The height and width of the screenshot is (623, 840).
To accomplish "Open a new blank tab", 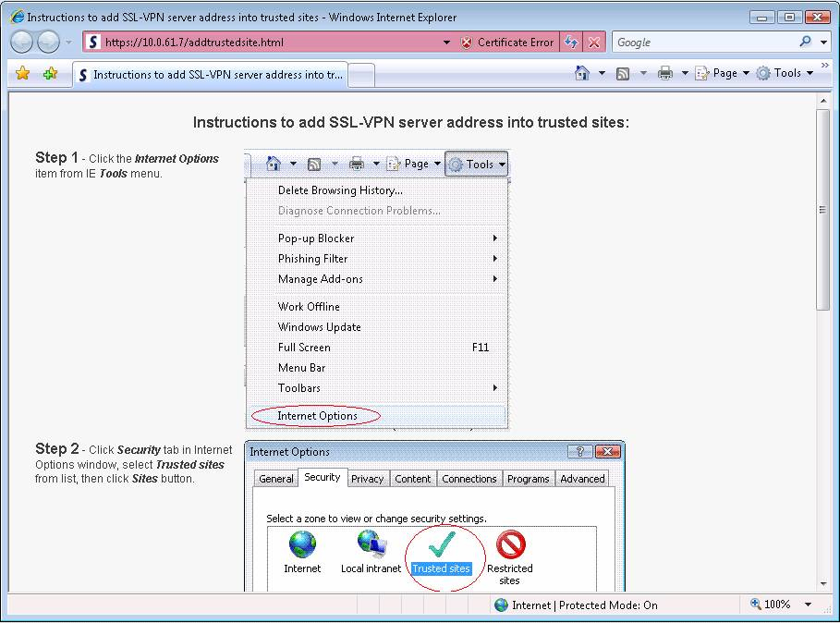I will pyautogui.click(x=362, y=75).
